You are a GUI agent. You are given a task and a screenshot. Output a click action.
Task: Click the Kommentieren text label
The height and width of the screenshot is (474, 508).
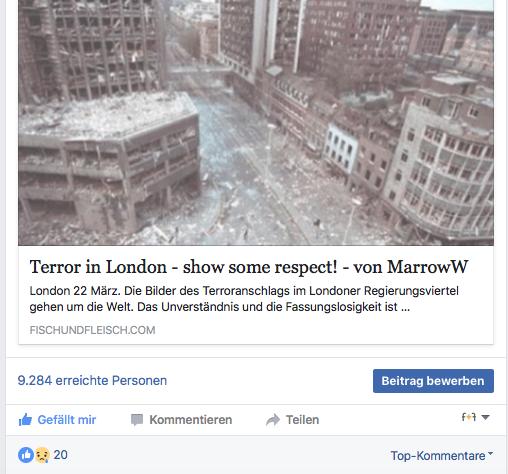pyautogui.click(x=191, y=420)
